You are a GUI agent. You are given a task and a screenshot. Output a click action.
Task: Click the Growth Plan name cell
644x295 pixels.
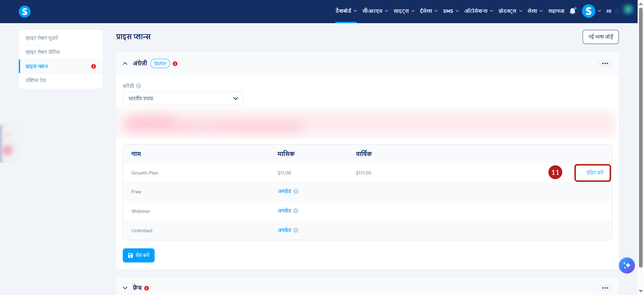(145, 173)
